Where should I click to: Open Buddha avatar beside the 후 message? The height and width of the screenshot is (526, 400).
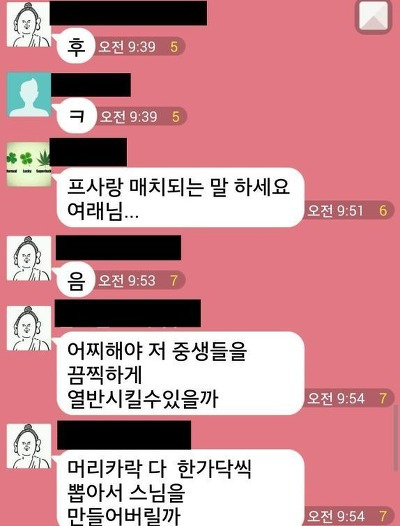(29, 24)
